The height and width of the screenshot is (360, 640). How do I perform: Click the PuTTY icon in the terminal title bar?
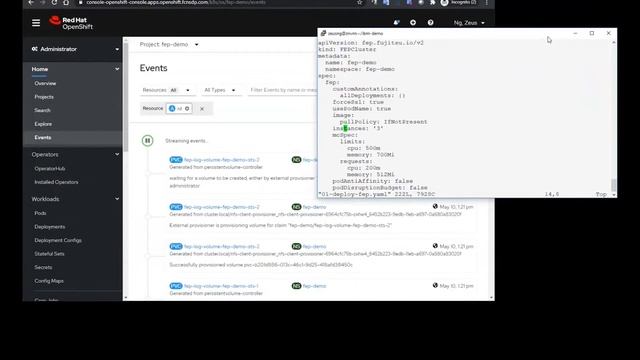pyautogui.click(x=323, y=33)
